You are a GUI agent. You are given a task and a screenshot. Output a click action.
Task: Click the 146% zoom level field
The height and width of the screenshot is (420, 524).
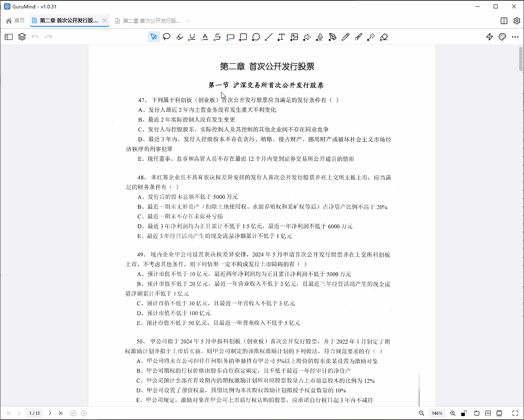pyautogui.click(x=437, y=413)
